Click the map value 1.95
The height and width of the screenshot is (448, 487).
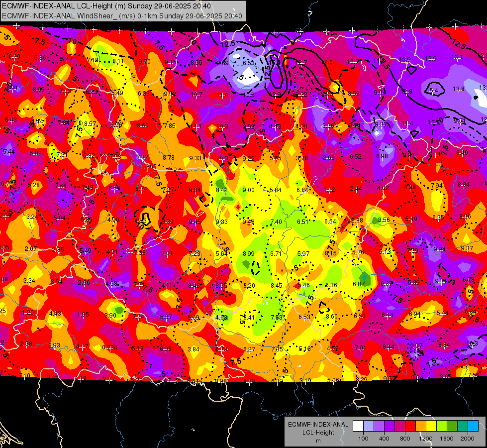tap(83, 314)
